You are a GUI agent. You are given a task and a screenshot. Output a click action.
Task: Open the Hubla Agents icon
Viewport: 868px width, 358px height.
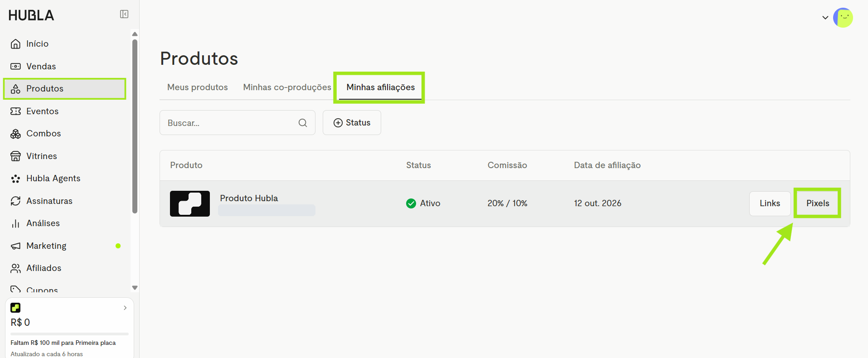tap(15, 179)
